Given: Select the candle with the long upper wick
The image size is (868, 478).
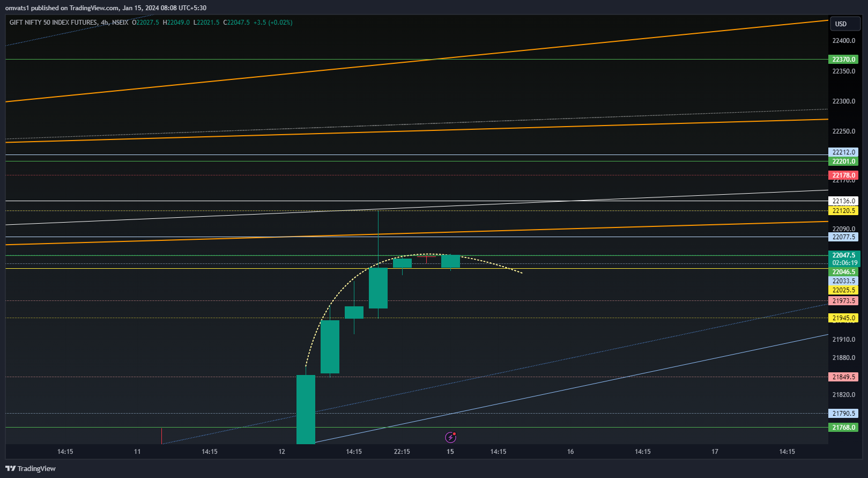Looking at the screenshot, I should [378, 288].
